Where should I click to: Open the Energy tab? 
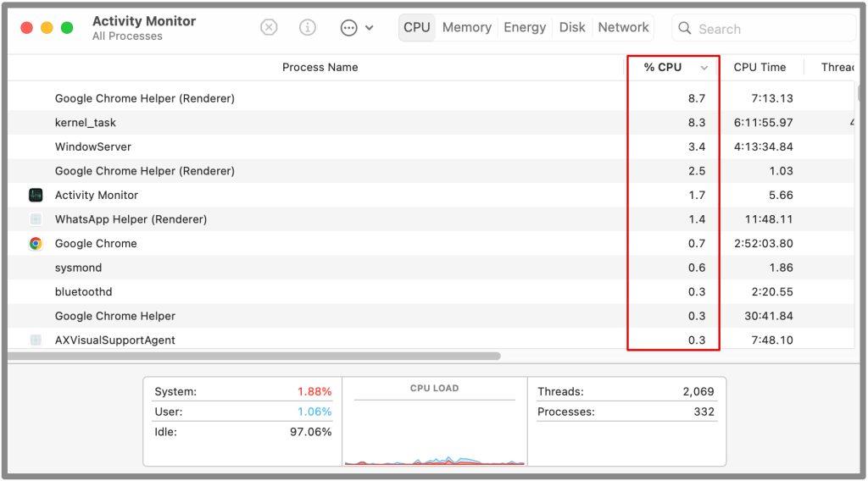pyautogui.click(x=524, y=27)
